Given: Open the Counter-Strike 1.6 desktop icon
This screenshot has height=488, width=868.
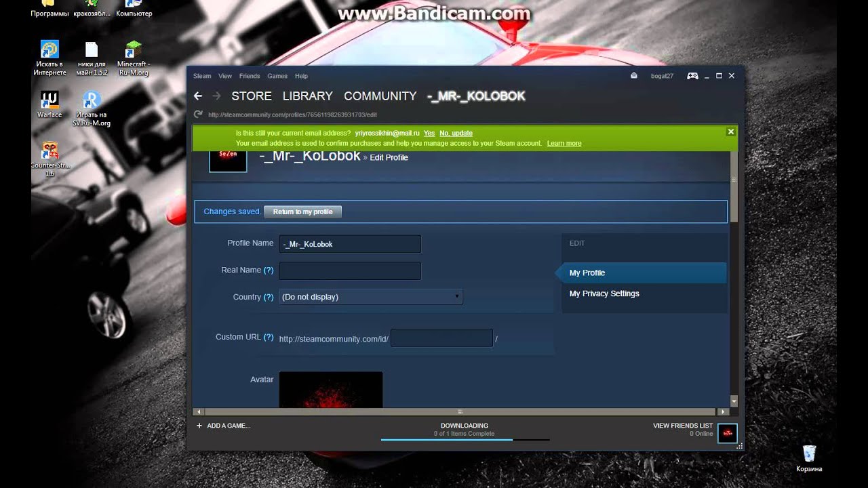Looking at the screenshot, I should 50,159.
